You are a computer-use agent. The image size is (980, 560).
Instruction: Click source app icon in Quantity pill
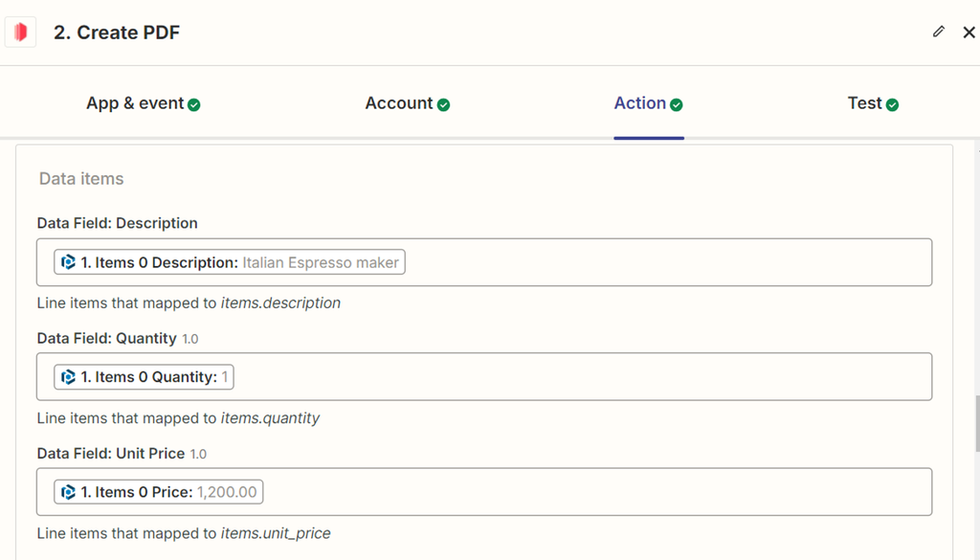(69, 377)
